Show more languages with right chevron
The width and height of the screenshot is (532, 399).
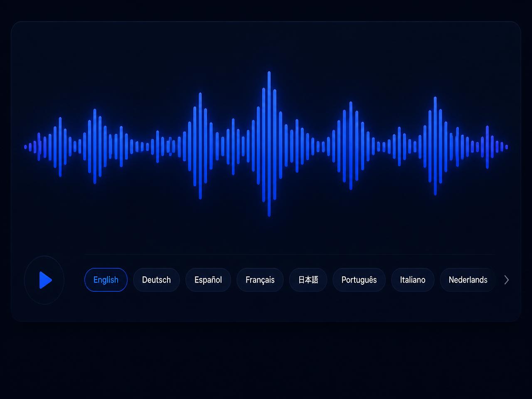tap(506, 280)
